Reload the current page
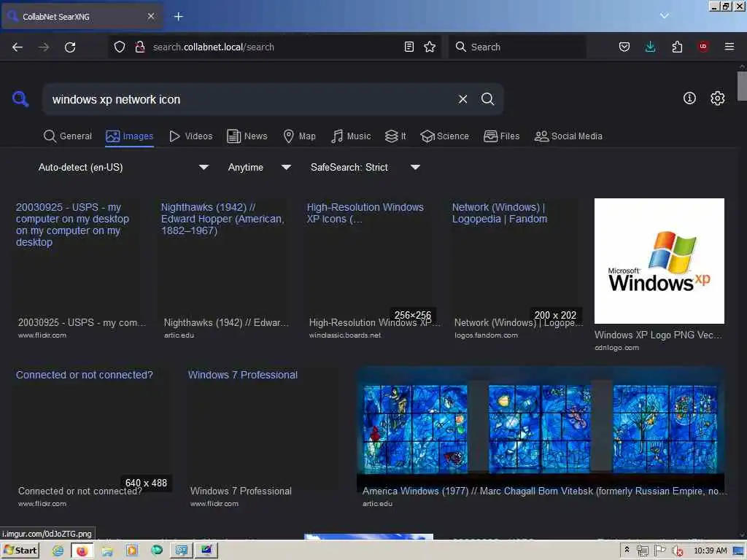Screen dimensions: 747x560 [x=70, y=47]
